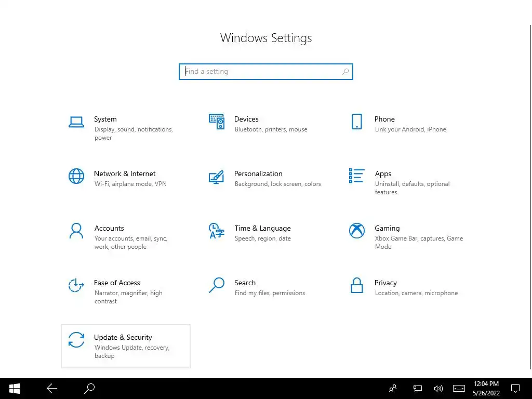
Task: Open the Personalization title
Action: (x=258, y=174)
